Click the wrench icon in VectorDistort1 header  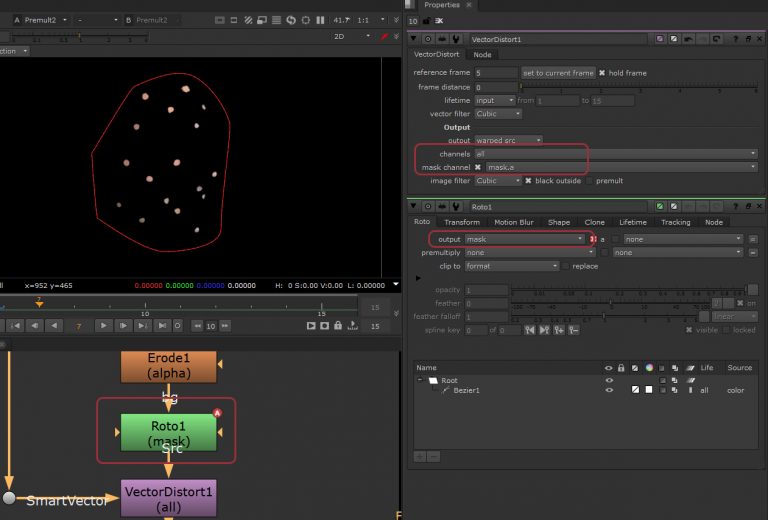tap(456, 39)
